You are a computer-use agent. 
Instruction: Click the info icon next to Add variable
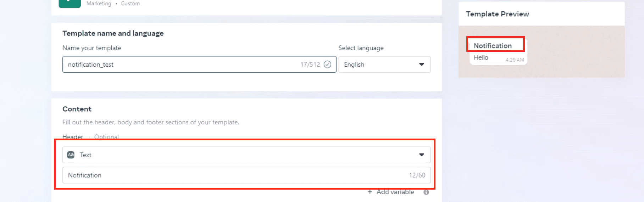(x=426, y=192)
